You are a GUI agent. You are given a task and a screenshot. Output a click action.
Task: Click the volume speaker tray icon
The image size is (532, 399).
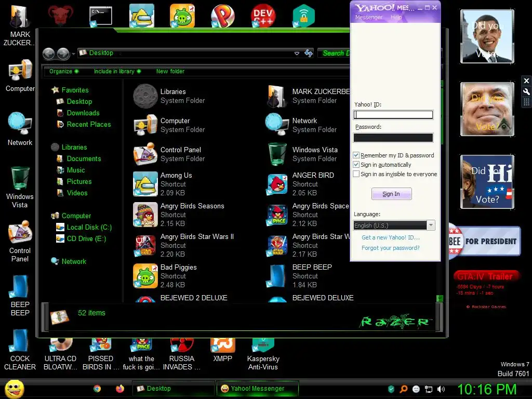pyautogui.click(x=441, y=389)
